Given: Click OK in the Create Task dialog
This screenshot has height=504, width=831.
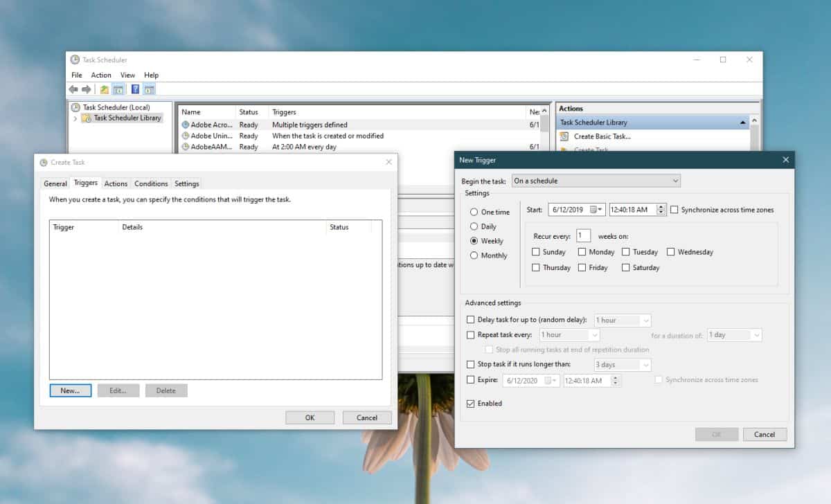Looking at the screenshot, I should (x=310, y=417).
